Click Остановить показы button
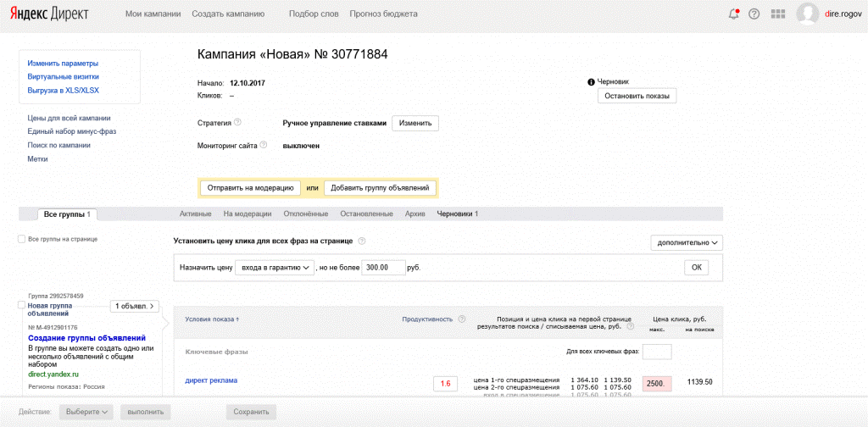This screenshot has height=427, width=868. click(637, 96)
